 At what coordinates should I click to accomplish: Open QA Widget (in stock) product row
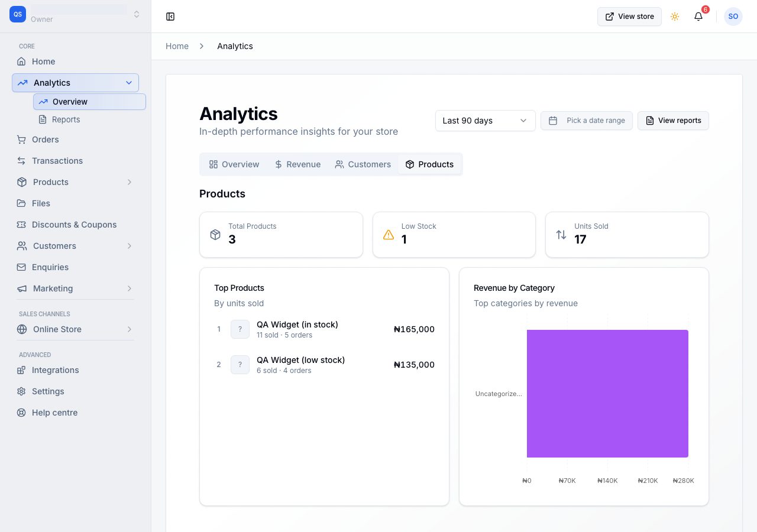tap(324, 329)
